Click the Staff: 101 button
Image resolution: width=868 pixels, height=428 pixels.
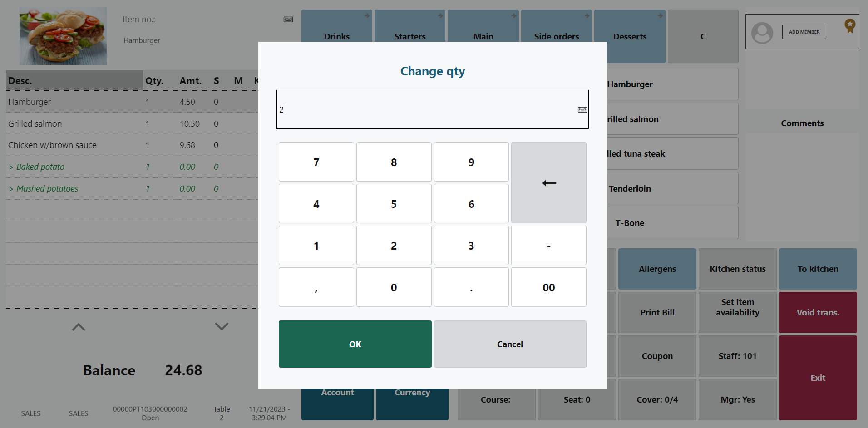[x=738, y=356]
